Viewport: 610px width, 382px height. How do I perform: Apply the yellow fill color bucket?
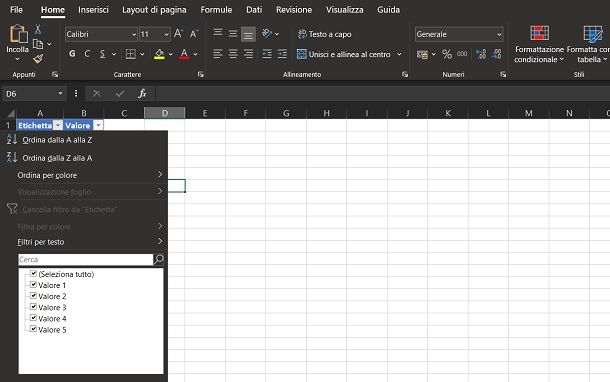click(x=159, y=54)
